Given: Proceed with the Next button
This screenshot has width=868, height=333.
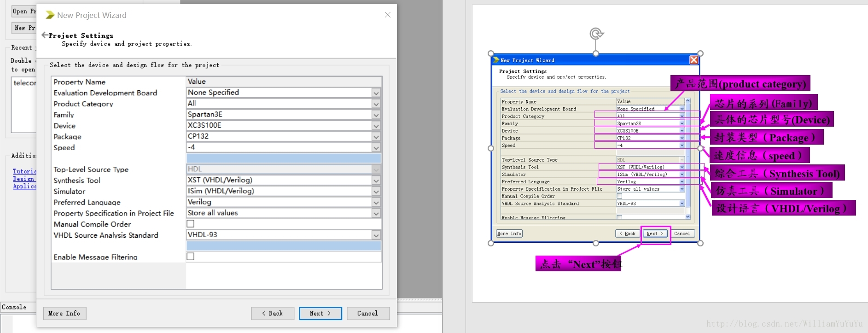Looking at the screenshot, I should tap(320, 313).
